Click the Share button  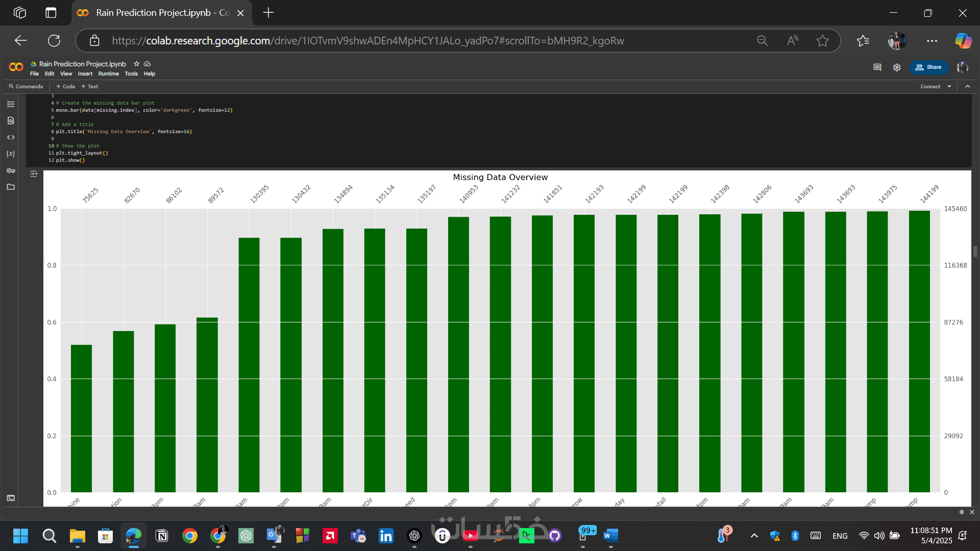tap(928, 67)
